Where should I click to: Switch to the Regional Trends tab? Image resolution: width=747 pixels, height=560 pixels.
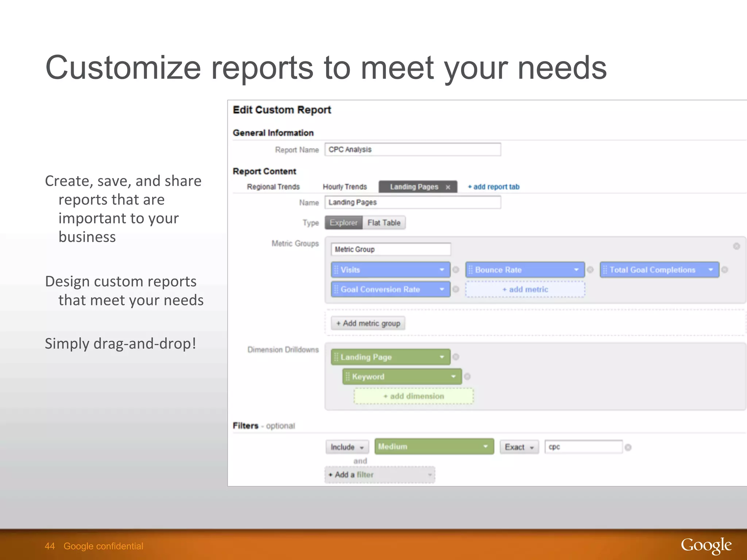coord(273,187)
